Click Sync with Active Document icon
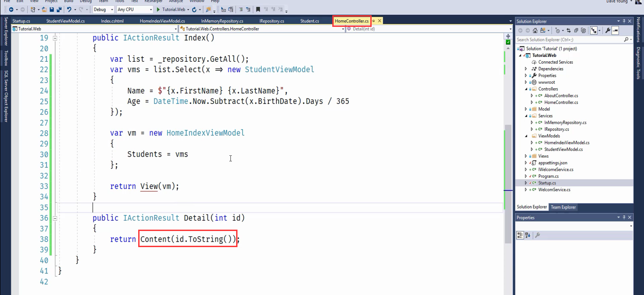This screenshot has width=644, height=295. click(570, 30)
